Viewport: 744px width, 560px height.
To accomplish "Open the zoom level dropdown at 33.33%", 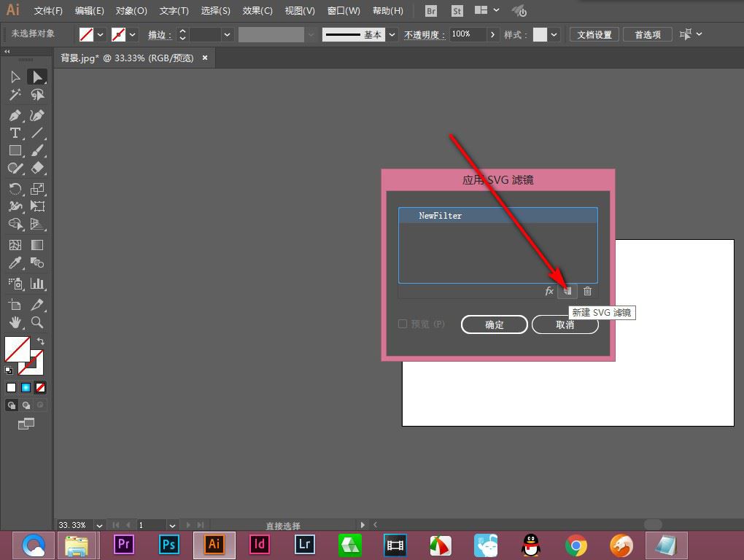I will click(100, 525).
